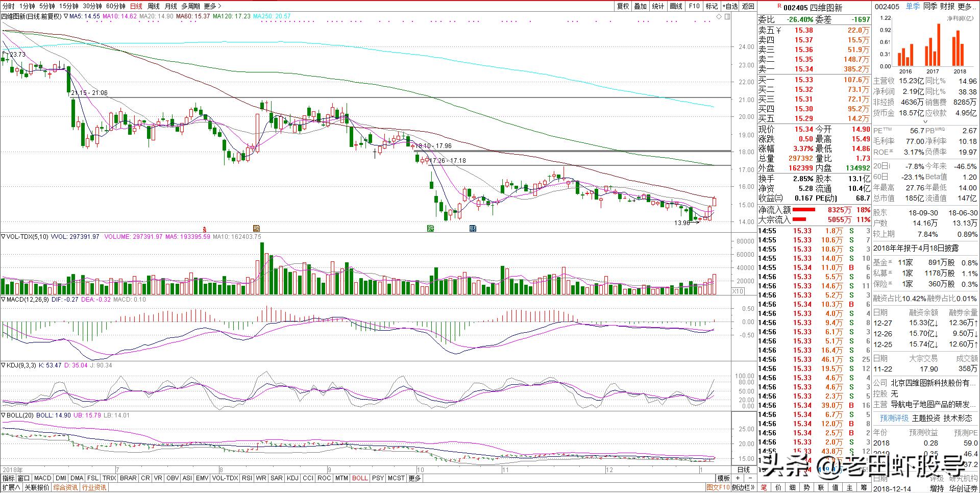Expand the 侧边栏 sidebar toggle
Image resolution: width=980 pixels, height=493 pixels.
click(743, 488)
